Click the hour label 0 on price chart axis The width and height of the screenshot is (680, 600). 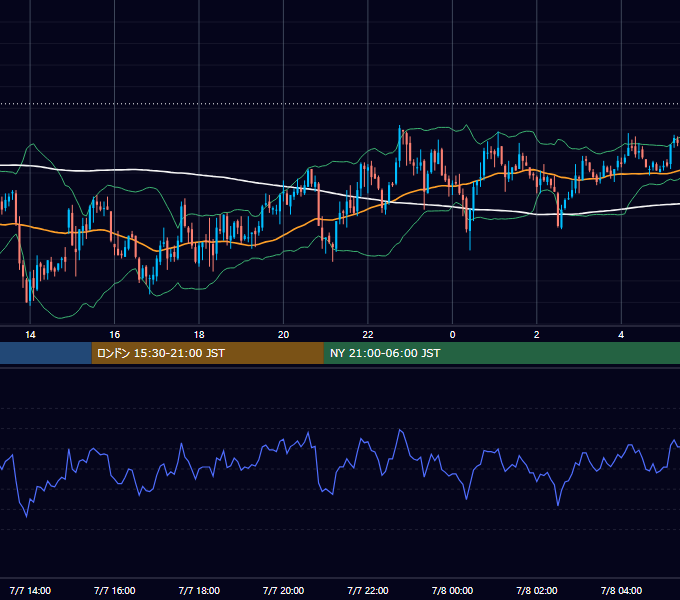[452, 335]
